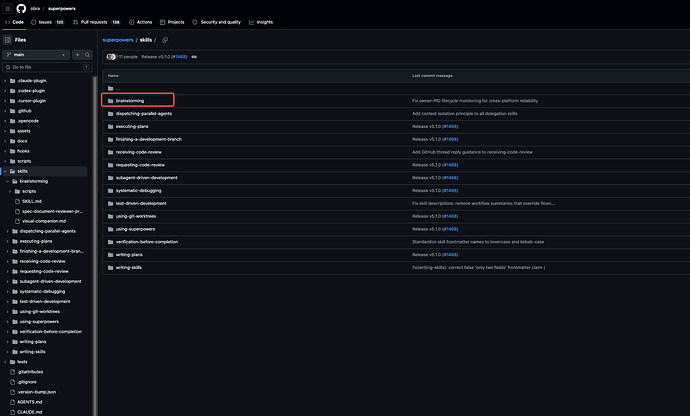Click the executing-plans folder icon in the listing
Image resolution: width=690 pixels, height=416 pixels.
110,126
